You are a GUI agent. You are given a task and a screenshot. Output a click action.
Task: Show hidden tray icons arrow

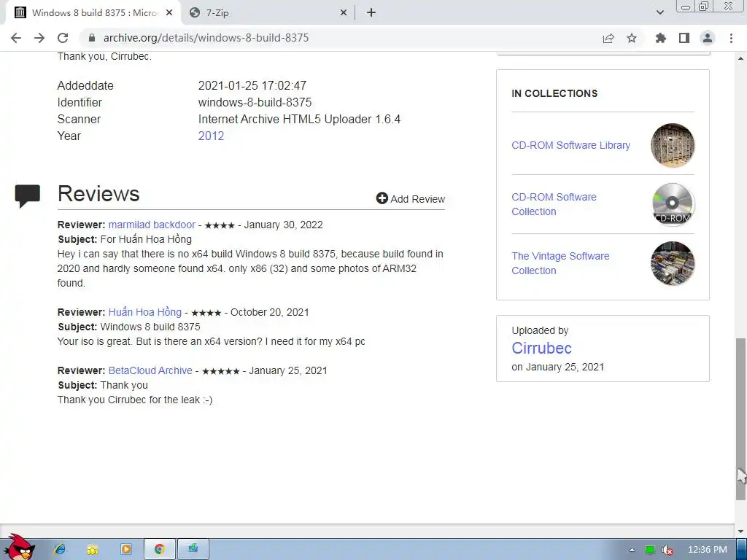(632, 550)
